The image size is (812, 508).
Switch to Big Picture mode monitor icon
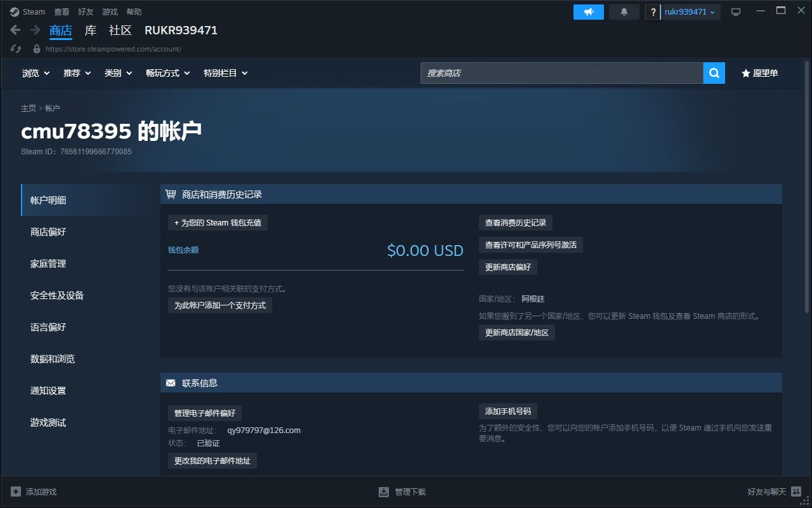pyautogui.click(x=736, y=12)
